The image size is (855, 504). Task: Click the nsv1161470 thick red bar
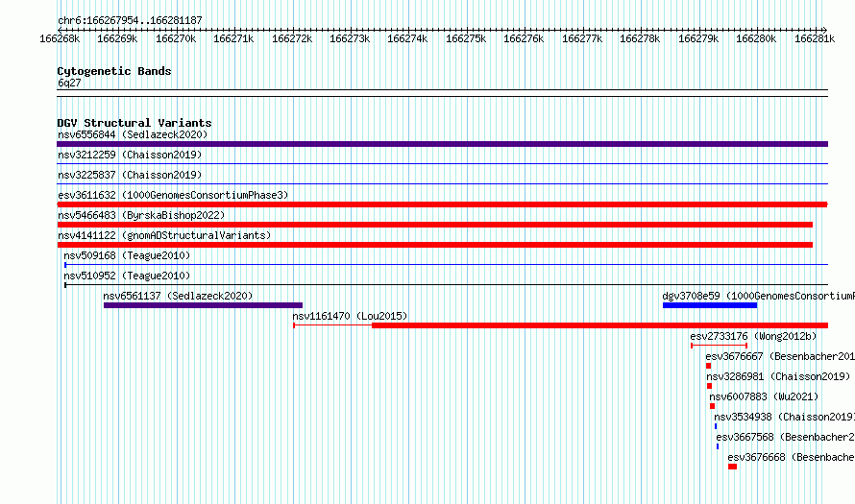pyautogui.click(x=599, y=325)
